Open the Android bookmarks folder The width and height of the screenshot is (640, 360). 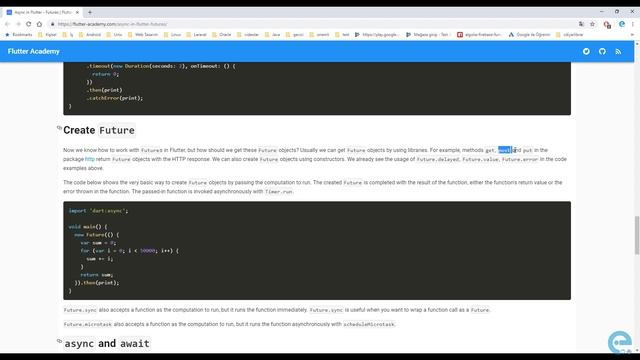(x=90, y=35)
